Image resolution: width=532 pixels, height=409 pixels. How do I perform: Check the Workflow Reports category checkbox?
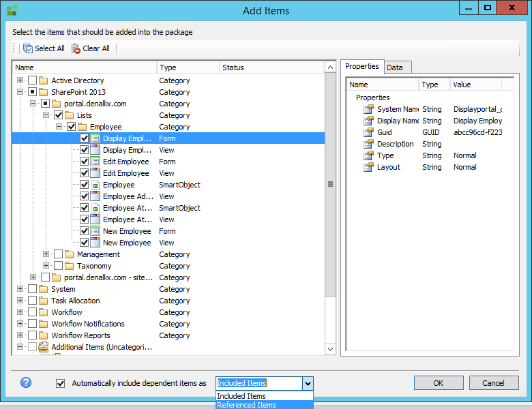[x=32, y=335]
